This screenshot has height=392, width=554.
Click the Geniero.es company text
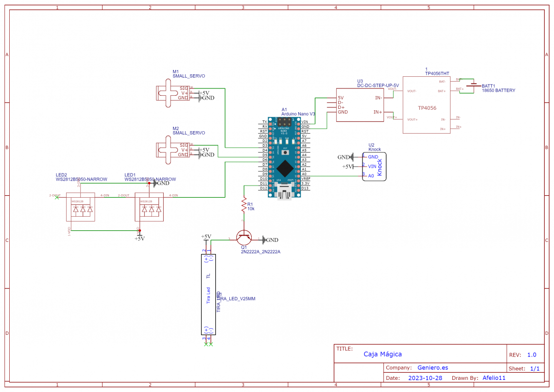click(x=432, y=368)
